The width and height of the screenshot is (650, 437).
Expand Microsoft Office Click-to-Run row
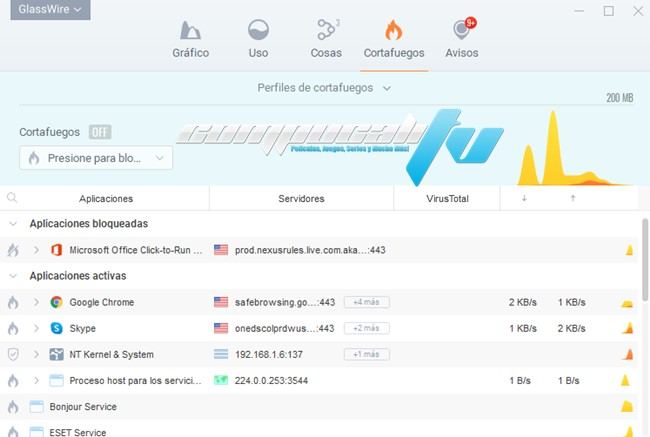click(36, 250)
